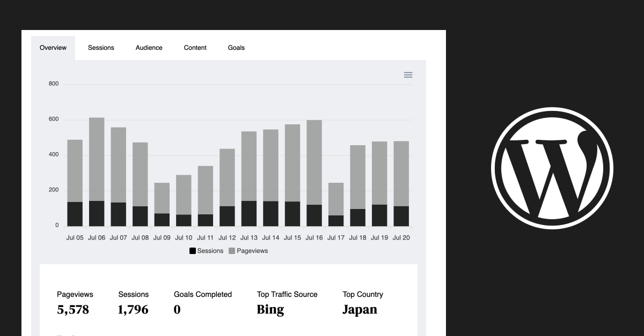Click the Sessions total 1,796

133,310
